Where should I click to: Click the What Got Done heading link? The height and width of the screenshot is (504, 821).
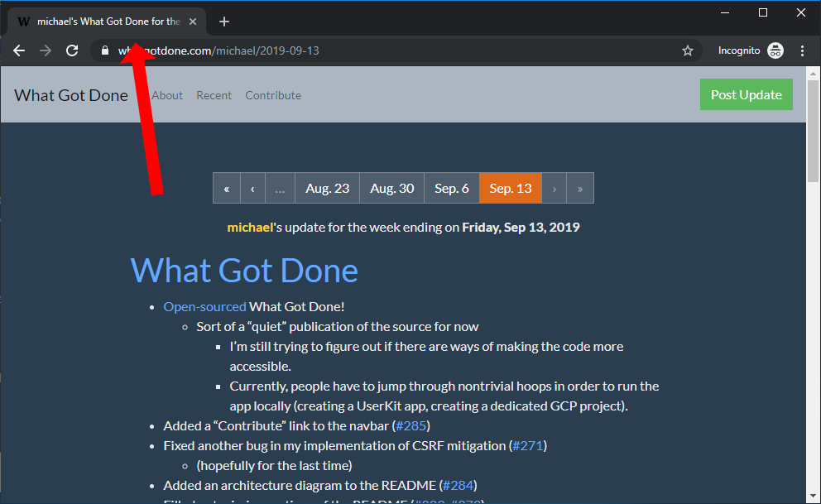click(244, 270)
